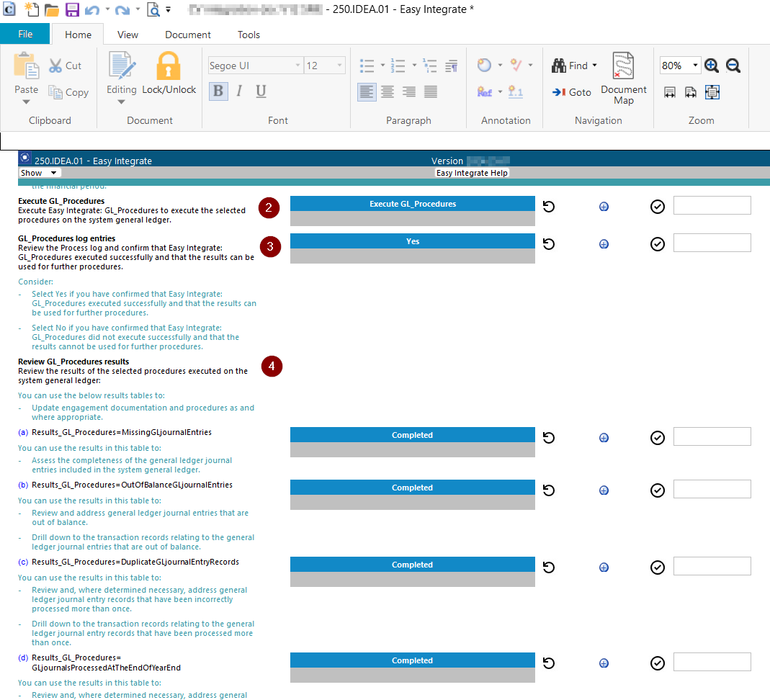This screenshot has height=700, width=770.
Task: Add annotation for MissingGLJournalEntries row
Action: pyautogui.click(x=604, y=438)
